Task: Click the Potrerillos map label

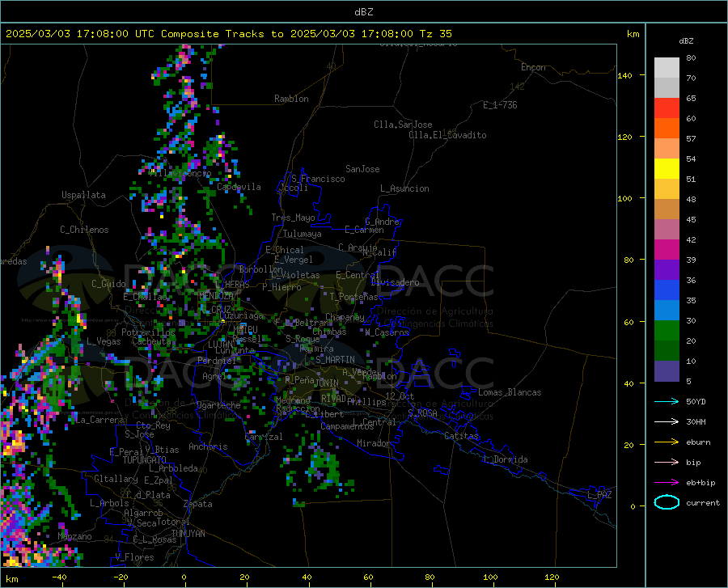Action: (148, 332)
